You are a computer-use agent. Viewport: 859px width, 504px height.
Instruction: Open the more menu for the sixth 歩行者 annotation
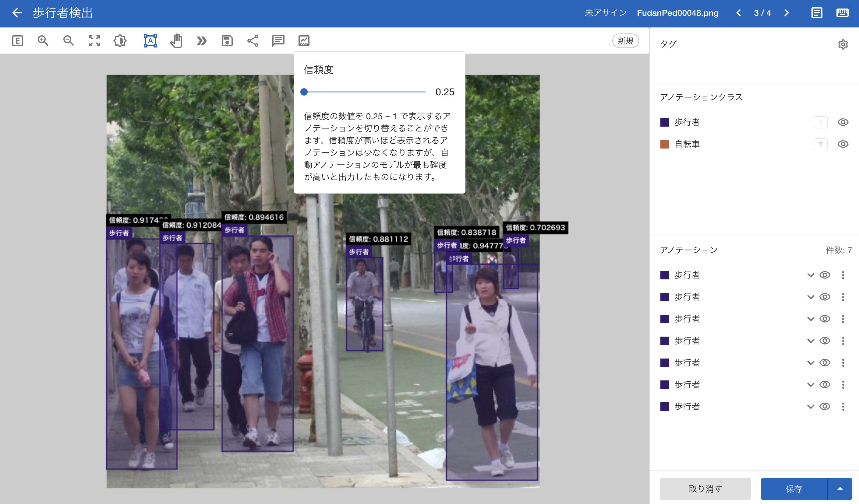[843, 385]
